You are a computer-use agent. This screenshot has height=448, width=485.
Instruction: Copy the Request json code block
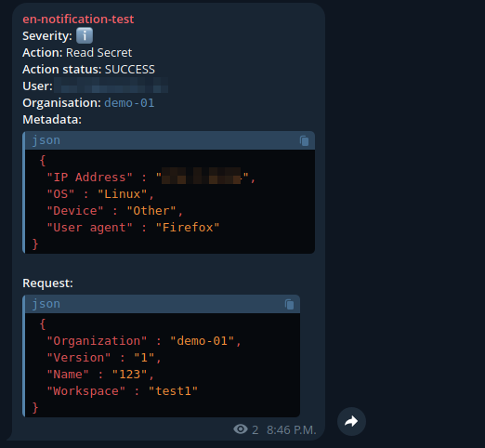tap(289, 305)
